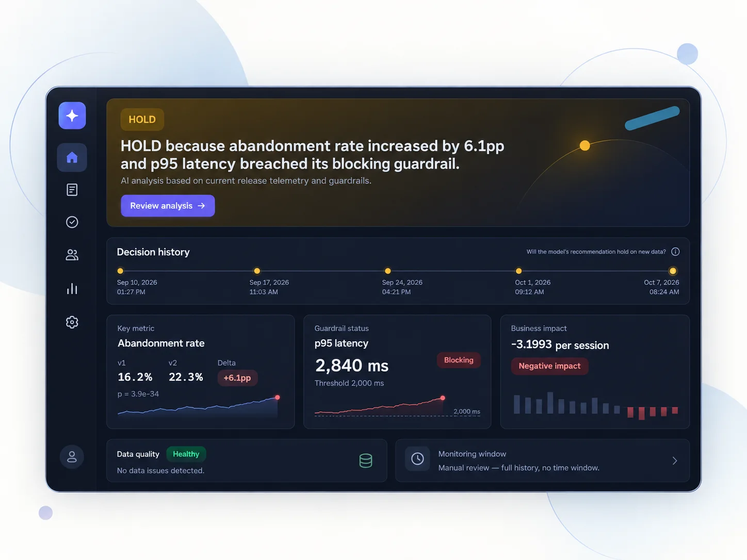Open the Home sidebar icon
747x560 pixels.
72,157
